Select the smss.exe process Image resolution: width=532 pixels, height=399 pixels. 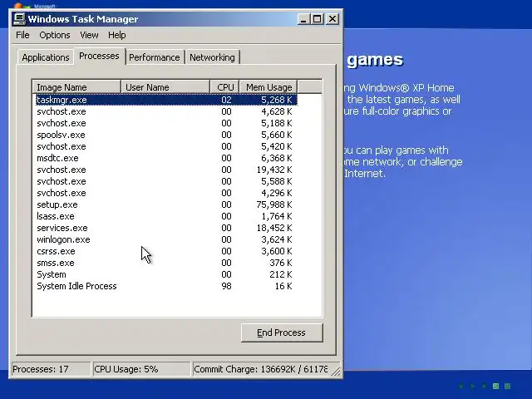[166, 263]
